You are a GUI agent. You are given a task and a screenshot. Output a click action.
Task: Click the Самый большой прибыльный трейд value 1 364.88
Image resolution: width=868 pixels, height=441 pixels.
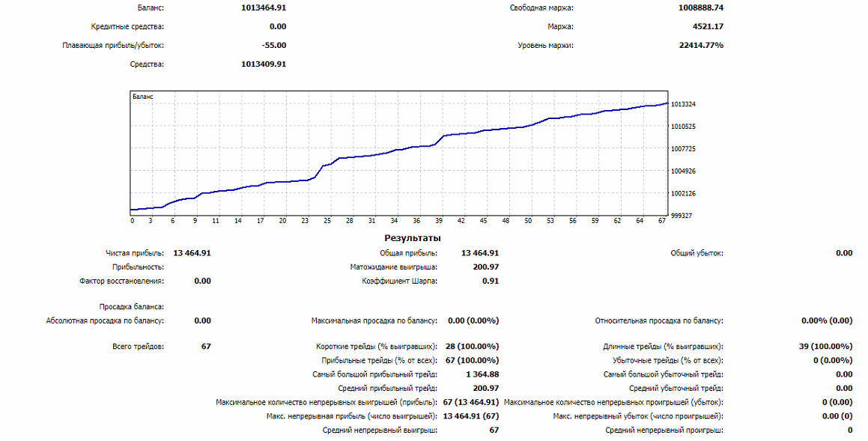(482, 374)
